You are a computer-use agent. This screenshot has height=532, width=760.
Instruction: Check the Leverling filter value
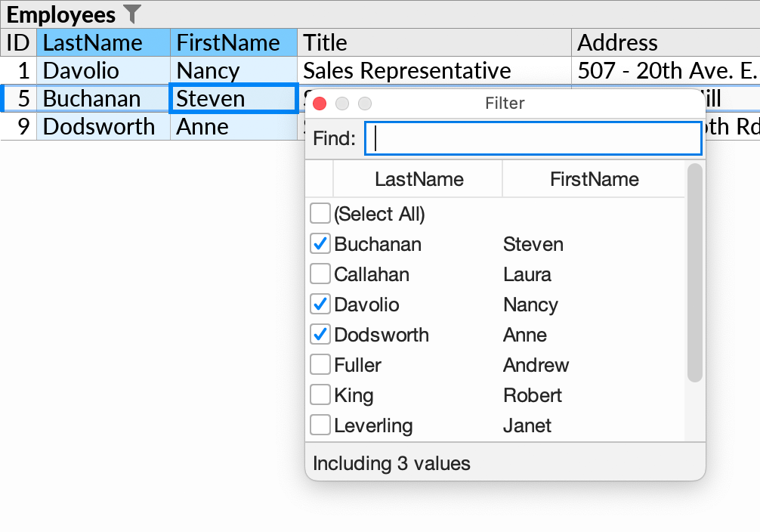320,425
